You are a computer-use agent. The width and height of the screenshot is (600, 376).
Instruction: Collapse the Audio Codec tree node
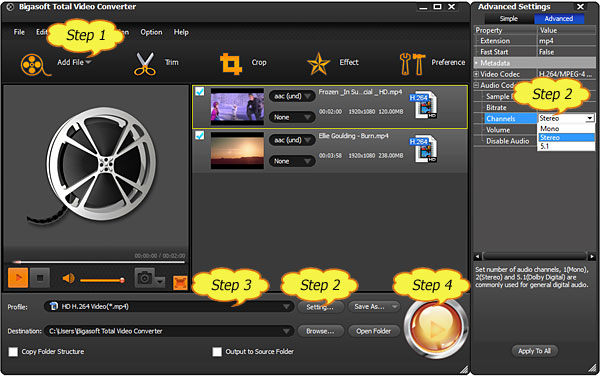(x=476, y=85)
